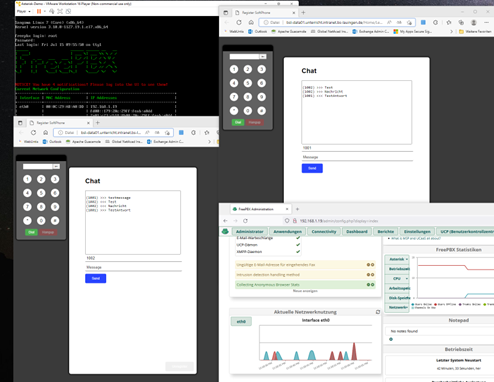This screenshot has width=494, height=382.
Task: Click Home icon in Edge window showing 1001 chat
Action: (x=251, y=22)
